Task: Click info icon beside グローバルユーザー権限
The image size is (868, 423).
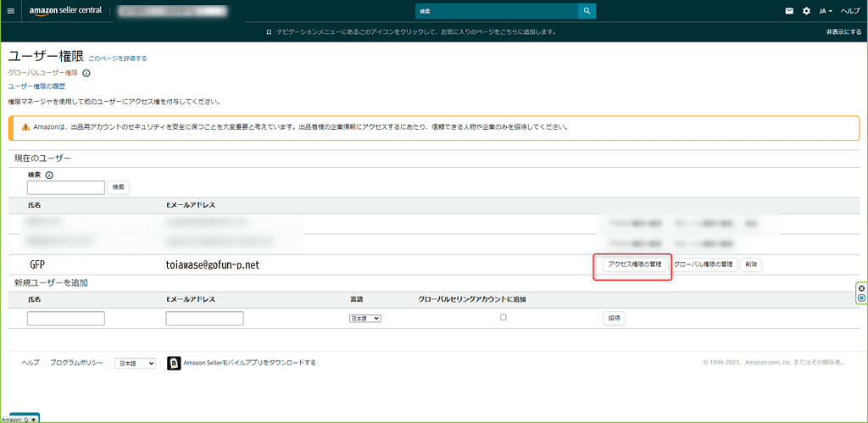Action: tap(86, 74)
